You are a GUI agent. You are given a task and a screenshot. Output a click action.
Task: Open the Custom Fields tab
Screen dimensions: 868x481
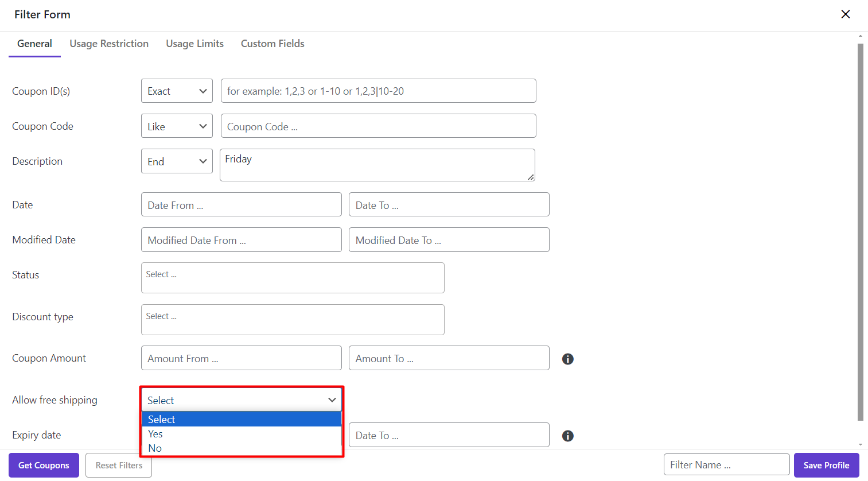click(x=273, y=44)
